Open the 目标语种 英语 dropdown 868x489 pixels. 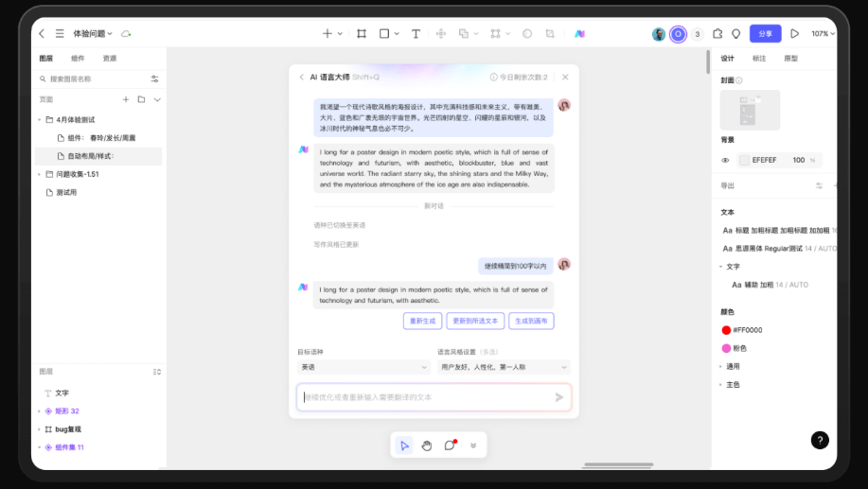pyautogui.click(x=363, y=367)
